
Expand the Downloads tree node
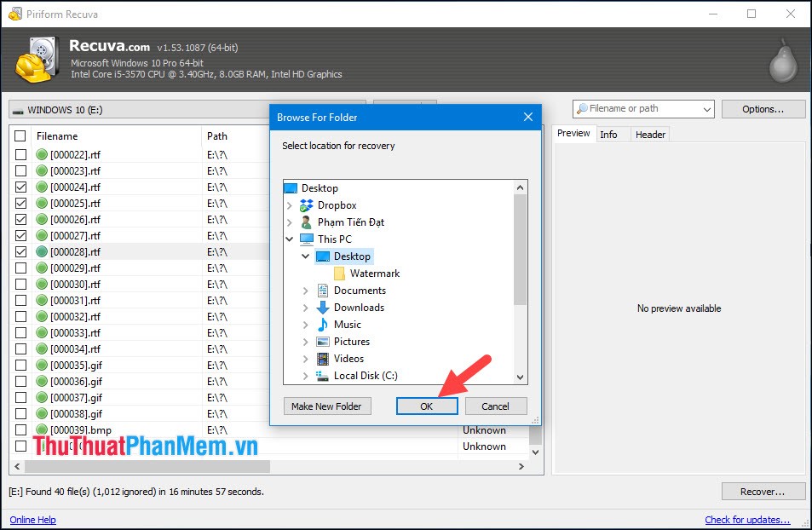point(306,308)
